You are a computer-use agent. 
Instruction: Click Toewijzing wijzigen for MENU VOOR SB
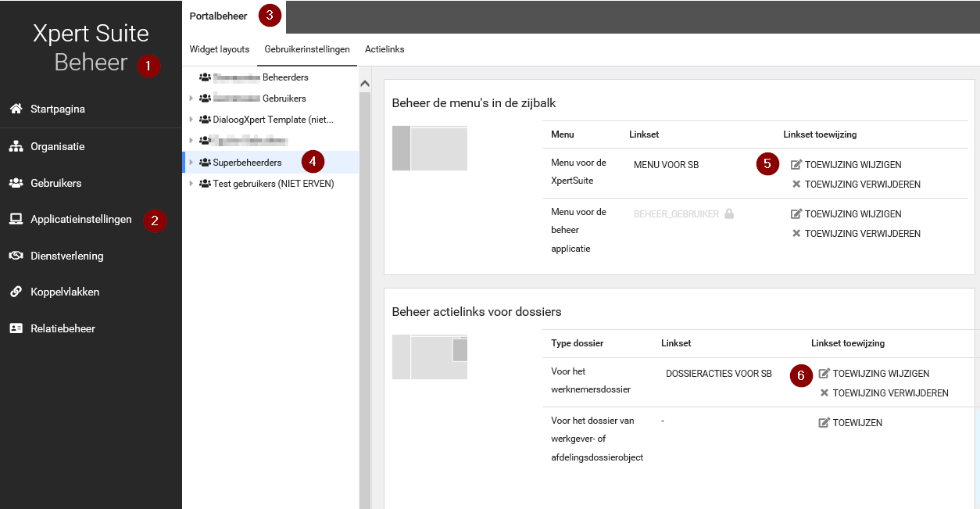846,165
